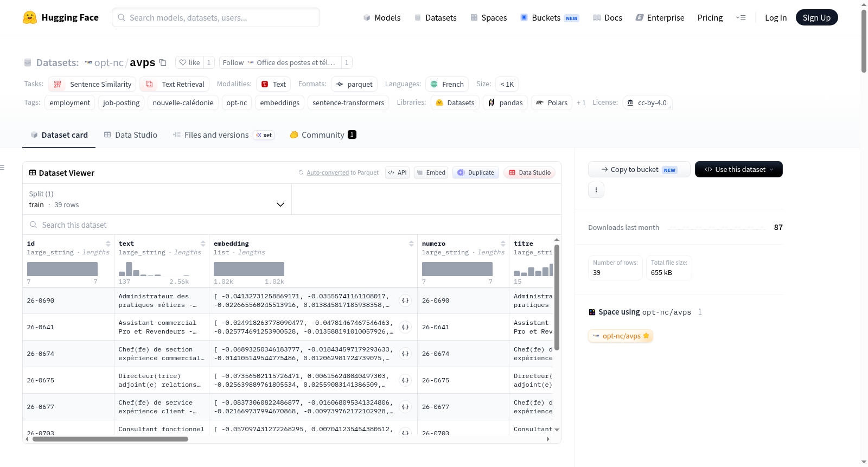Expand the header more-menu icon

[x=741, y=17]
